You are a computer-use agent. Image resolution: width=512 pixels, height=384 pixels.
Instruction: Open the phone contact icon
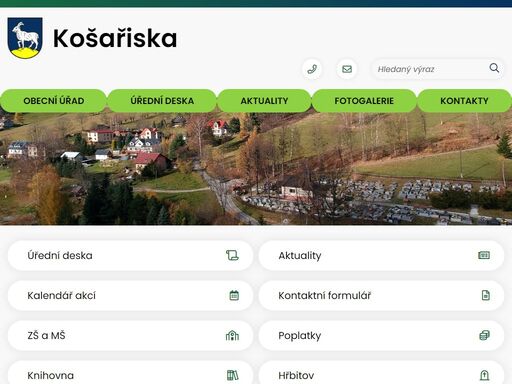pyautogui.click(x=312, y=69)
